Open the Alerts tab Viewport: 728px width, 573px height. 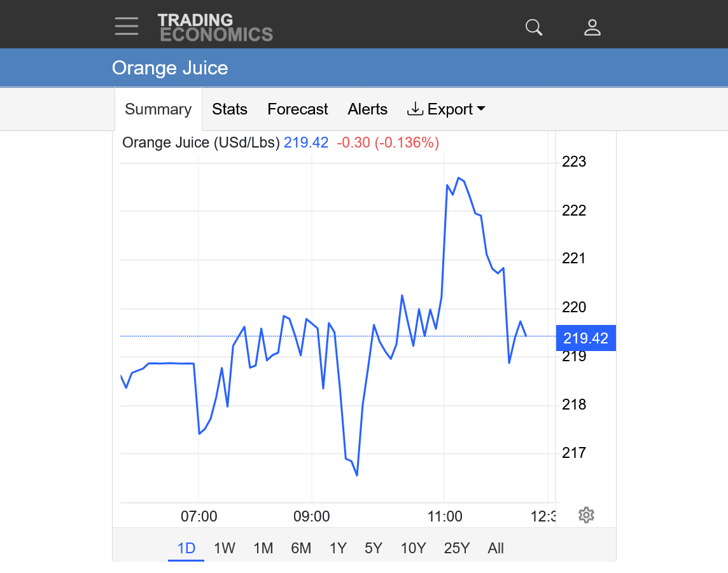pyautogui.click(x=367, y=109)
